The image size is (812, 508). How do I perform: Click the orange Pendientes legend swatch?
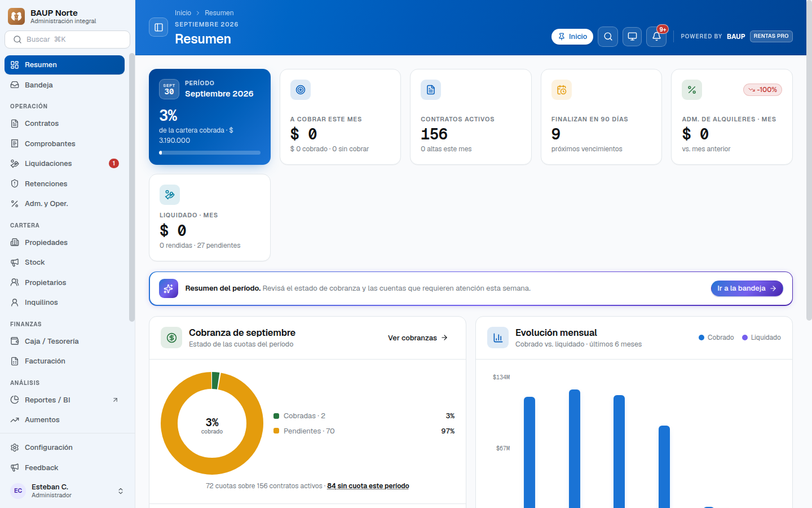[276, 431]
